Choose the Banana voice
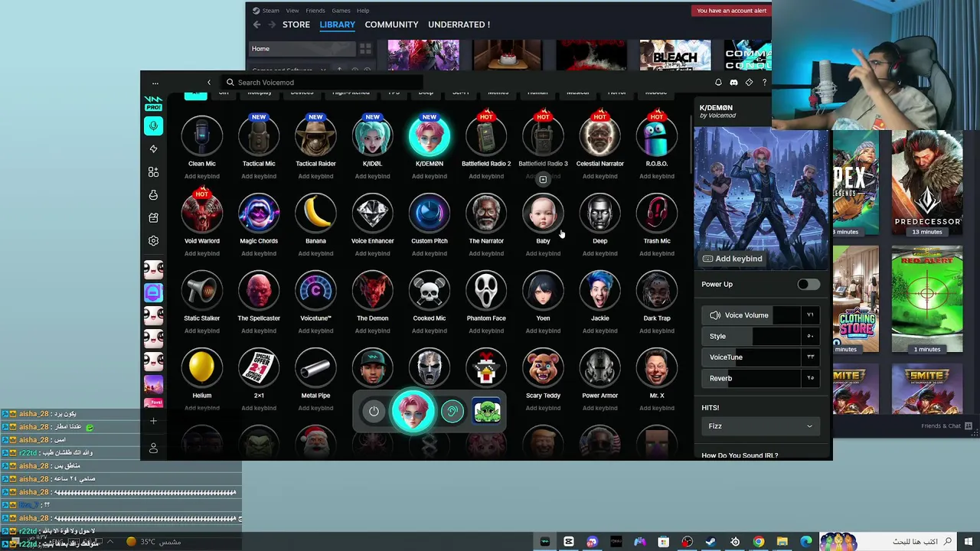Screen dimensions: 980x551 315,214
